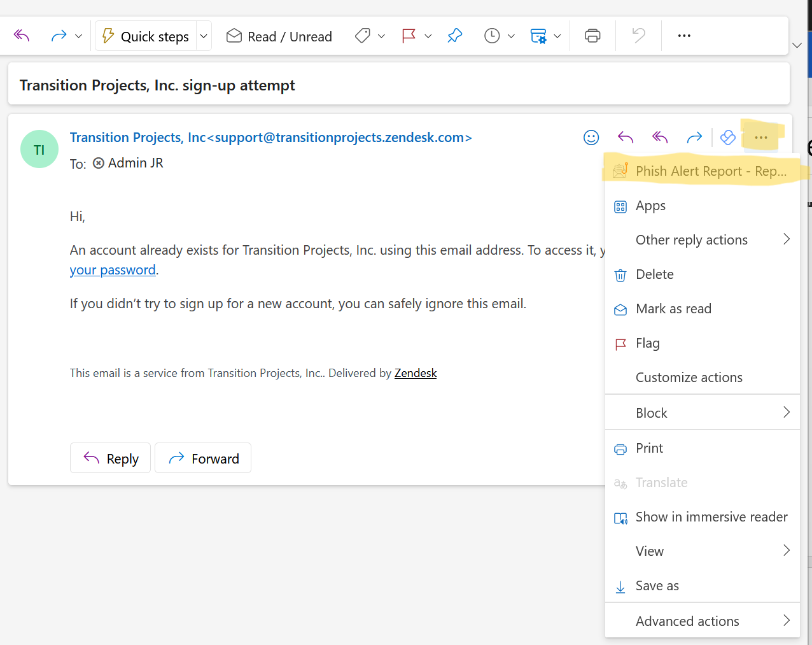
Task: Expand the ribbon with the chevron
Action: coord(797,45)
